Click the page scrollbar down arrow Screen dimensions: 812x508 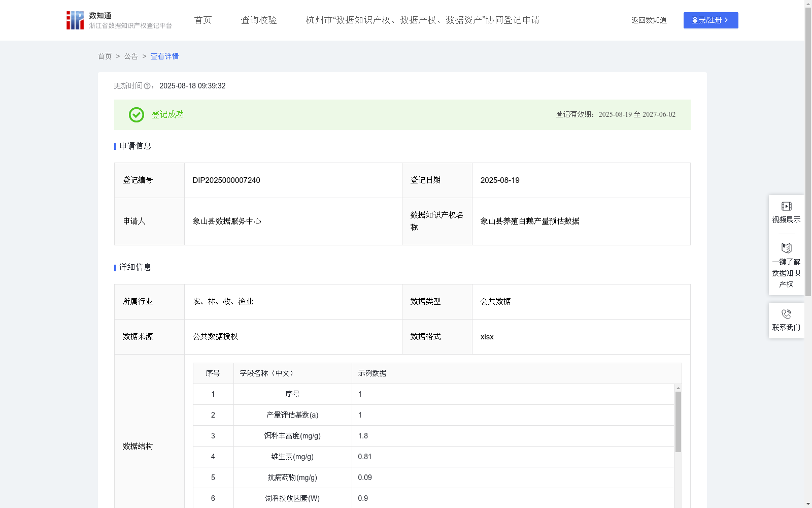pyautogui.click(x=808, y=504)
